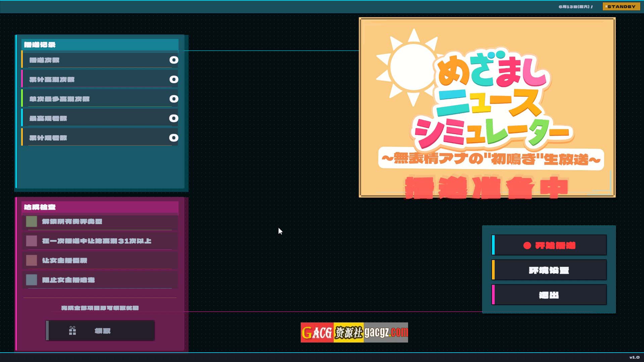
Task: Click the 退出 exit button
Action: coord(549,295)
